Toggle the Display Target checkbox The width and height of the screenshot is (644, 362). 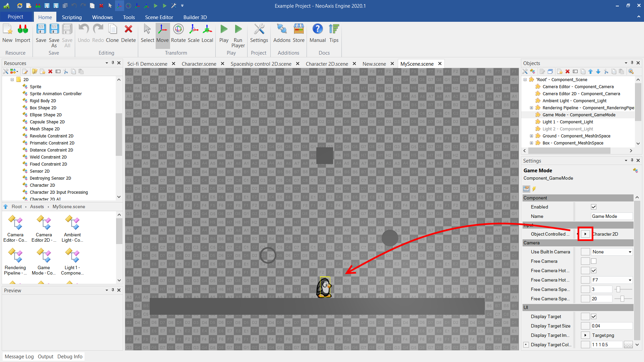click(594, 316)
